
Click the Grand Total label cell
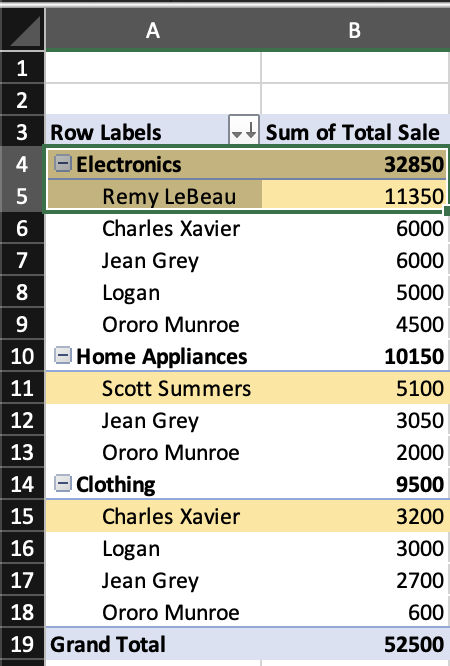click(153, 644)
